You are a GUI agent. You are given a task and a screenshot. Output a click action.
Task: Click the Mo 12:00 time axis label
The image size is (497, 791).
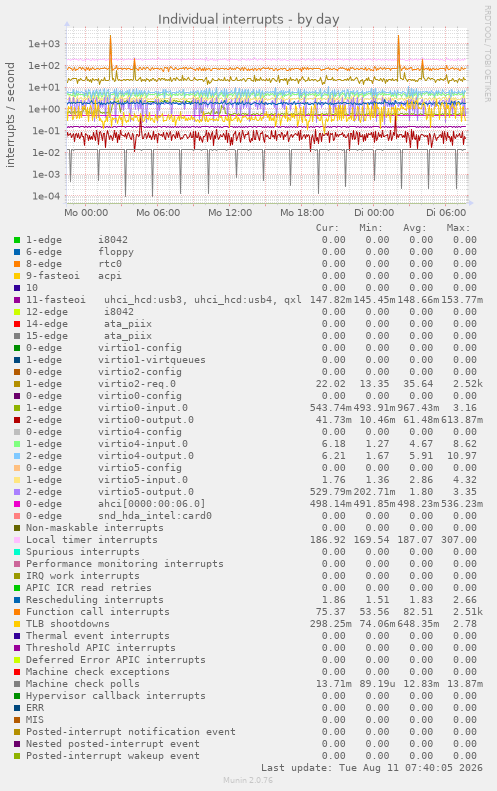[230, 213]
